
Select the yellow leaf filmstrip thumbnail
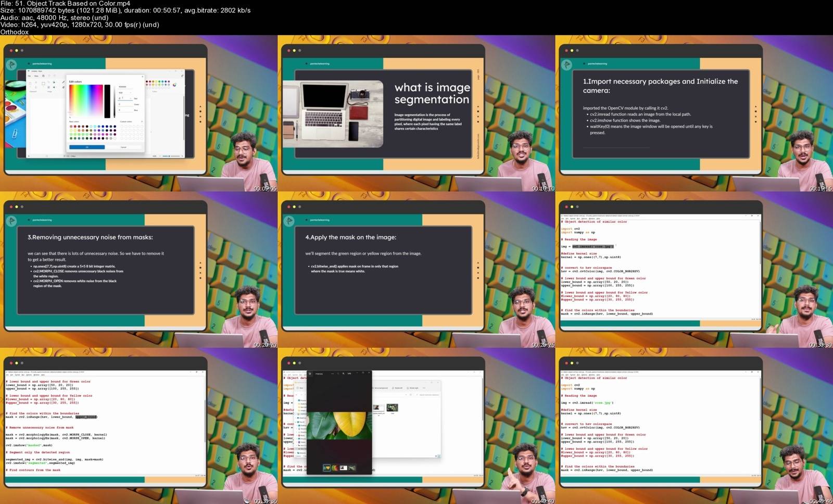tap(326, 468)
